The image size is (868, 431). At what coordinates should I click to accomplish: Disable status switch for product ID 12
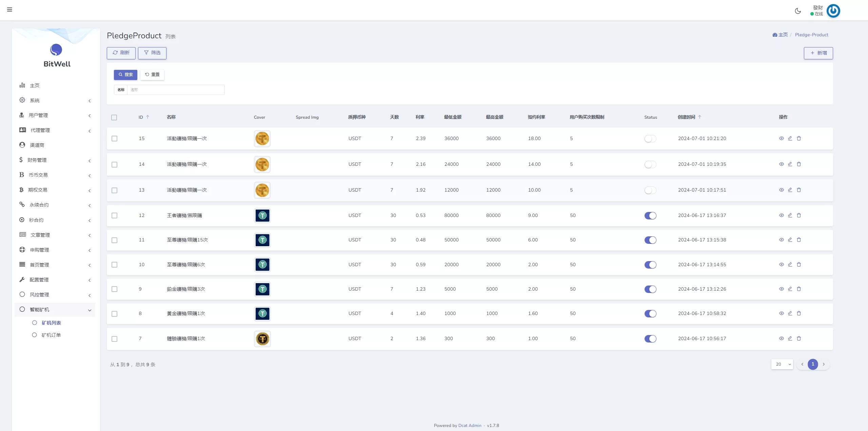tap(650, 216)
